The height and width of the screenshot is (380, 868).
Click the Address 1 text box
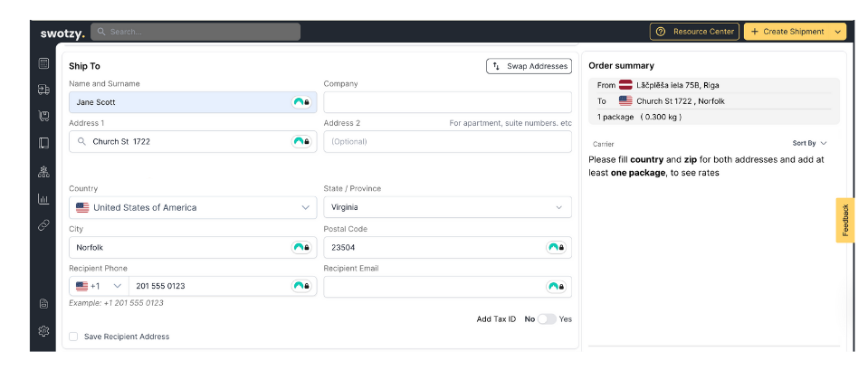(193, 142)
